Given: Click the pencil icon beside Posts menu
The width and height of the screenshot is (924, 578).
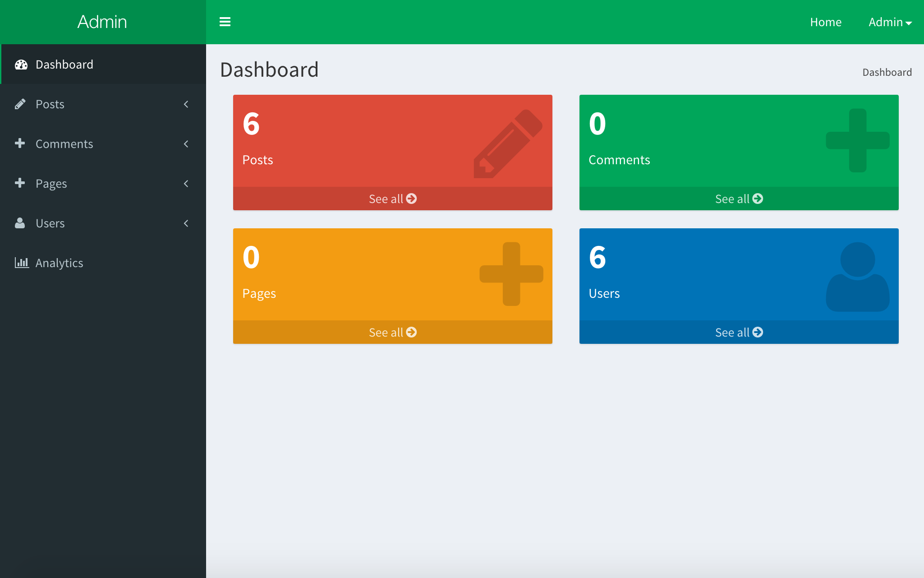Looking at the screenshot, I should coord(20,104).
